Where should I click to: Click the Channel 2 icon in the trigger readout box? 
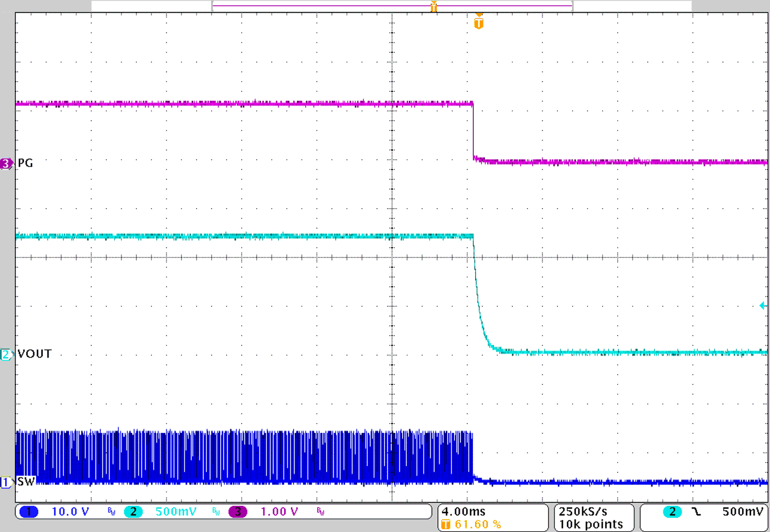tap(672, 511)
